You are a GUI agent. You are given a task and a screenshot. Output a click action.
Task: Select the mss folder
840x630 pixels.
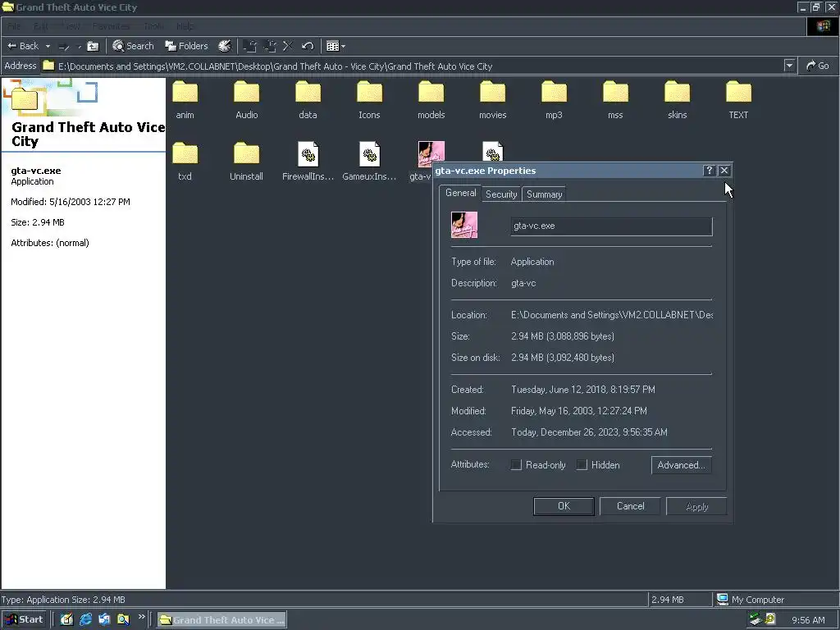click(x=615, y=100)
